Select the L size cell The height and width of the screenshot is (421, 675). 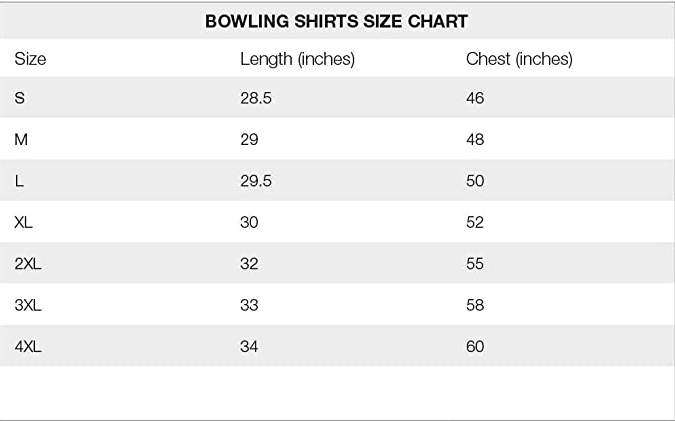(19, 181)
